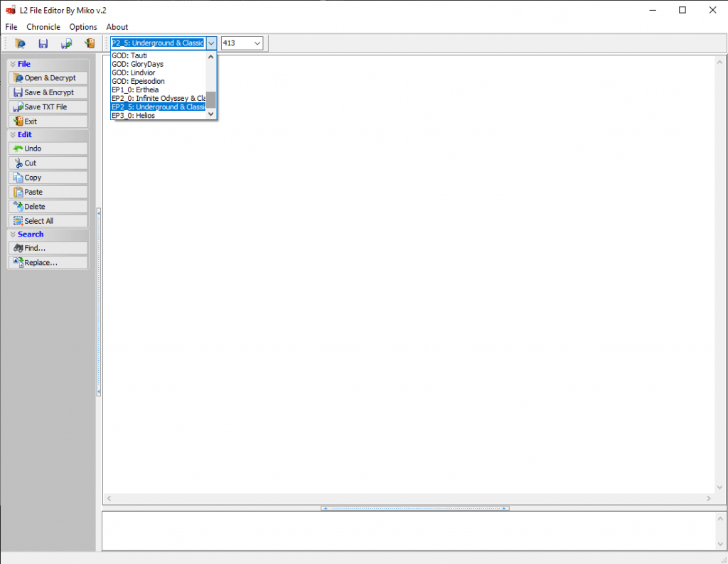
Task: Click the Save TXT File toolbar icon
Action: click(65, 43)
